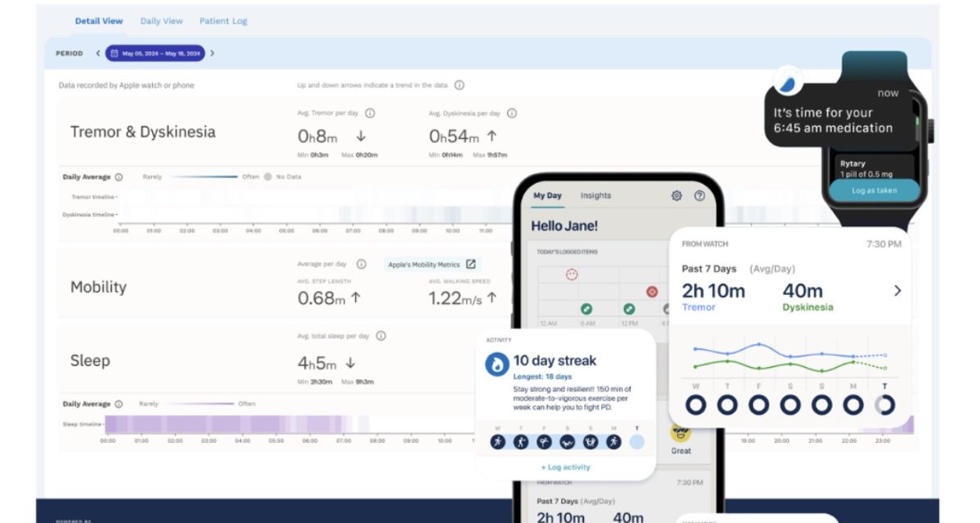Click the Avg. Tremor per day info icon
Viewport: 980px width, 523px height.
tap(370, 114)
